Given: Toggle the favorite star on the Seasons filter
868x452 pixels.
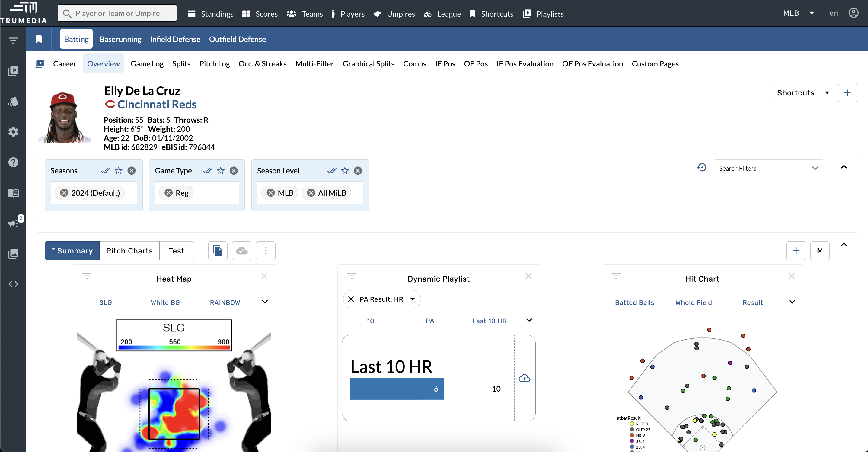Looking at the screenshot, I should tap(118, 171).
